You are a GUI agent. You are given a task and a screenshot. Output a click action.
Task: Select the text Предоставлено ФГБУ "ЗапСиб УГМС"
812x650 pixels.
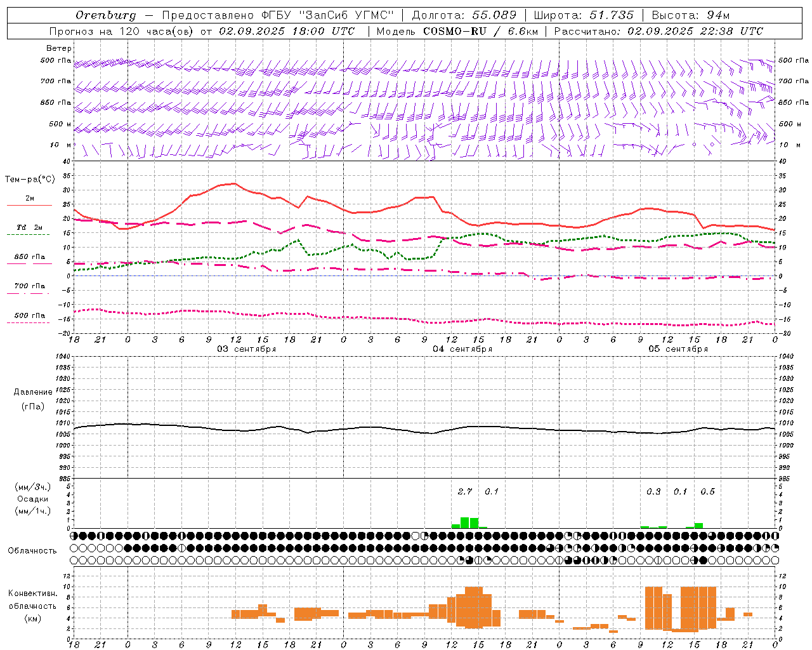(278, 15)
